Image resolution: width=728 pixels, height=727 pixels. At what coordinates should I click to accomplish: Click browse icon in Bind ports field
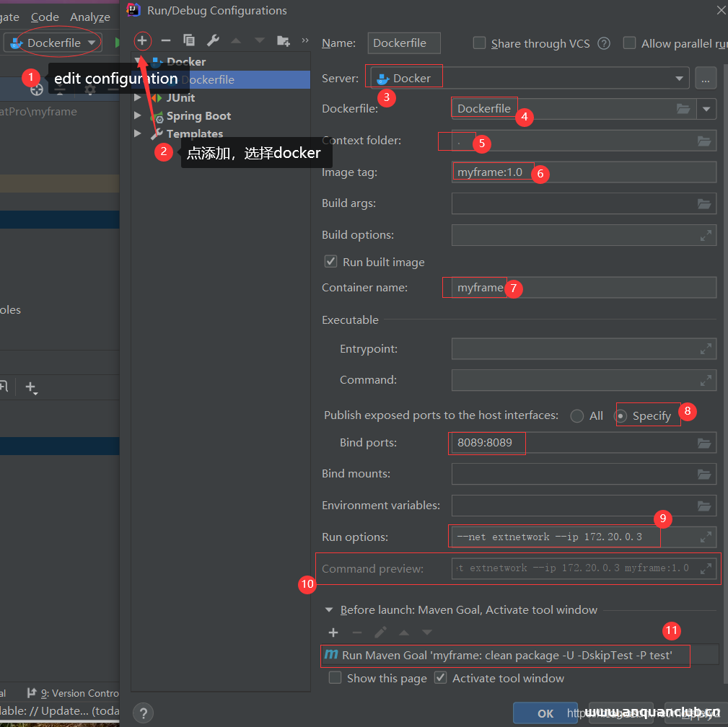click(704, 443)
